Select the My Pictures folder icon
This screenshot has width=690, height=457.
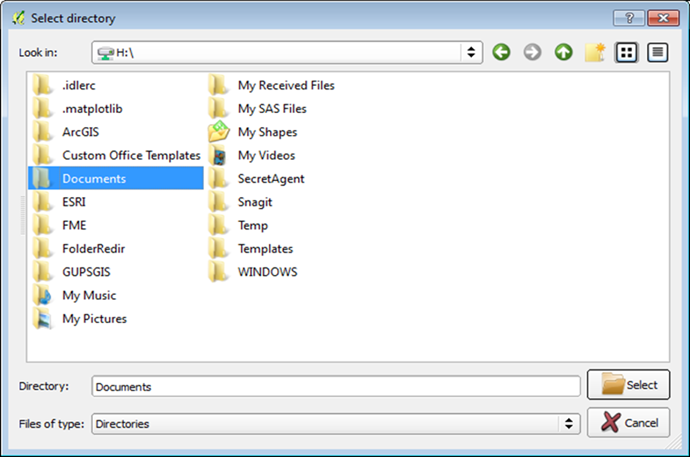pos(43,318)
